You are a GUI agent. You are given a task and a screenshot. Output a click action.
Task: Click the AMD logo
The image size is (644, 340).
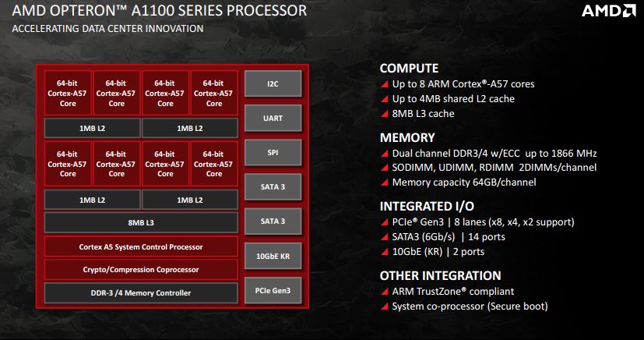coord(609,12)
